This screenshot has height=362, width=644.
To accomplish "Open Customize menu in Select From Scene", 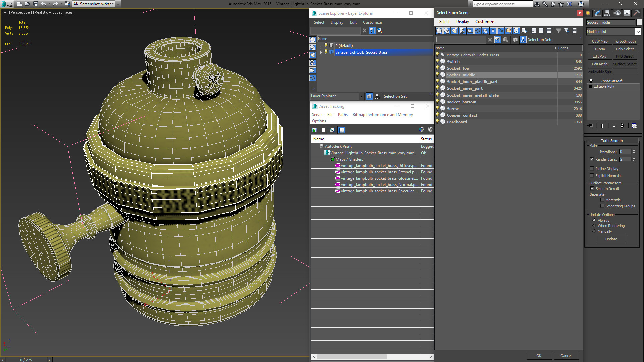I will click(484, 22).
